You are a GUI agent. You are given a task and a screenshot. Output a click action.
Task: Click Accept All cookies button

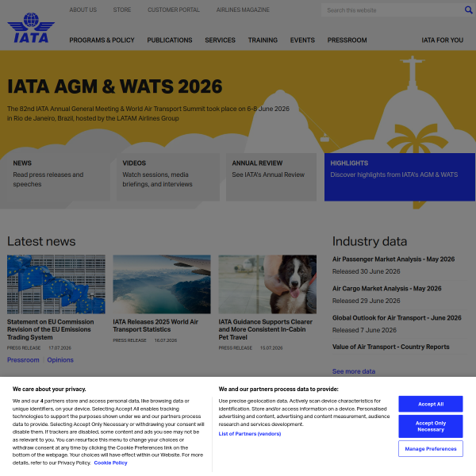(x=431, y=404)
